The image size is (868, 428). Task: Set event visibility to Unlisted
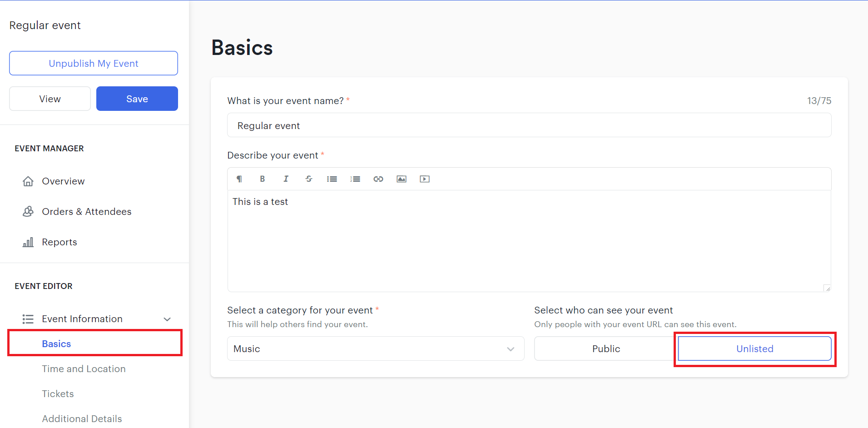[x=754, y=348]
